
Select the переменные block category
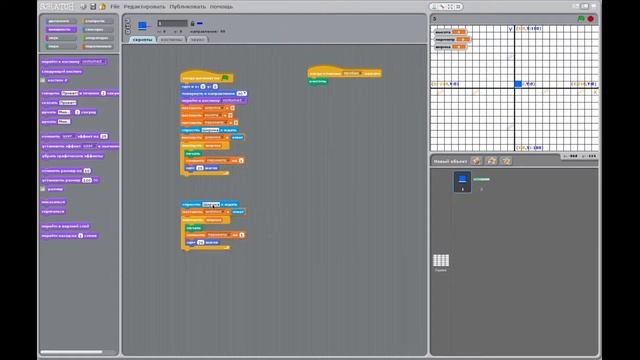point(97,46)
